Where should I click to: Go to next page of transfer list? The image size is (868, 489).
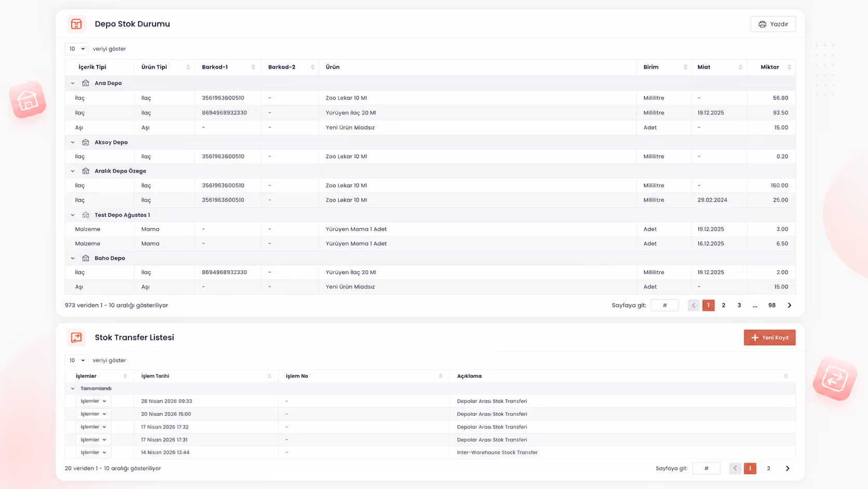point(788,469)
